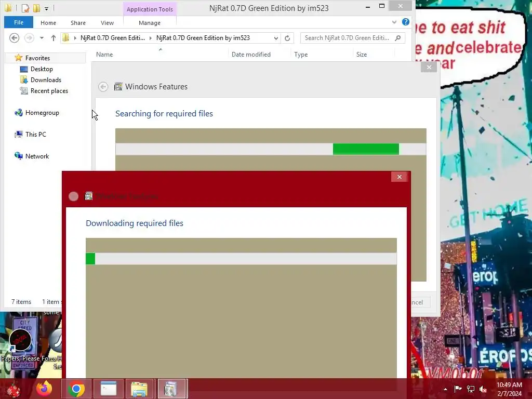Viewport: 532px width, 399px height.
Task: Open the Action Center flag icon
Action: pyautogui.click(x=458, y=389)
